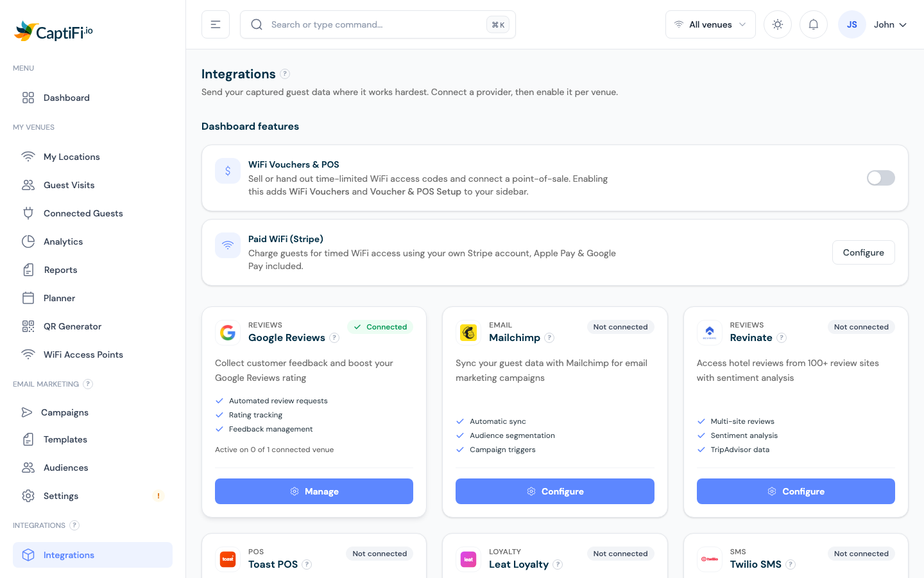Click Not connected badge on Twilio SMS card
Screen dimensions: 924x578
[861, 554]
